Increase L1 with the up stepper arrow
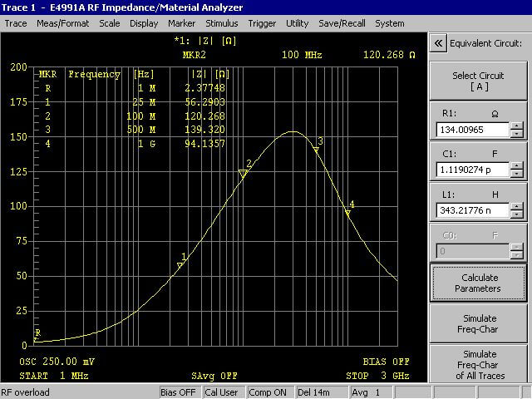The width and height of the screenshot is (532, 399). pos(517,207)
